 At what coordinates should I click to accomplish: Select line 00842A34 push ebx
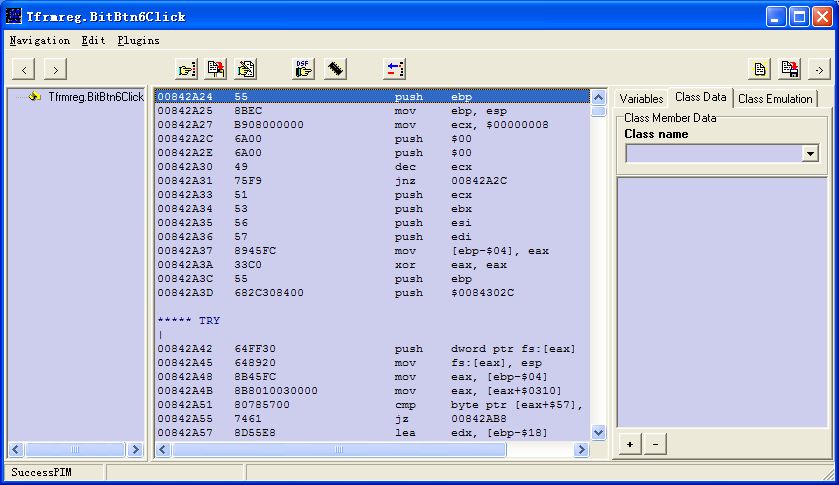click(x=372, y=209)
